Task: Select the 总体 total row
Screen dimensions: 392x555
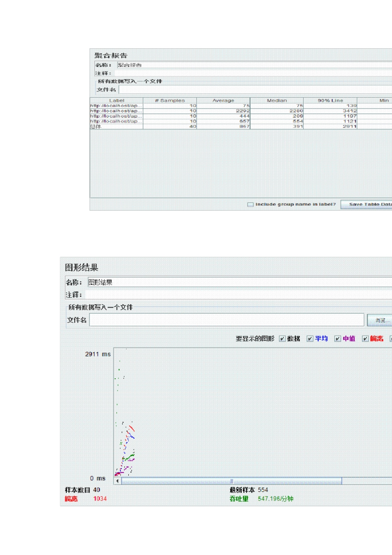Action: click(x=241, y=127)
